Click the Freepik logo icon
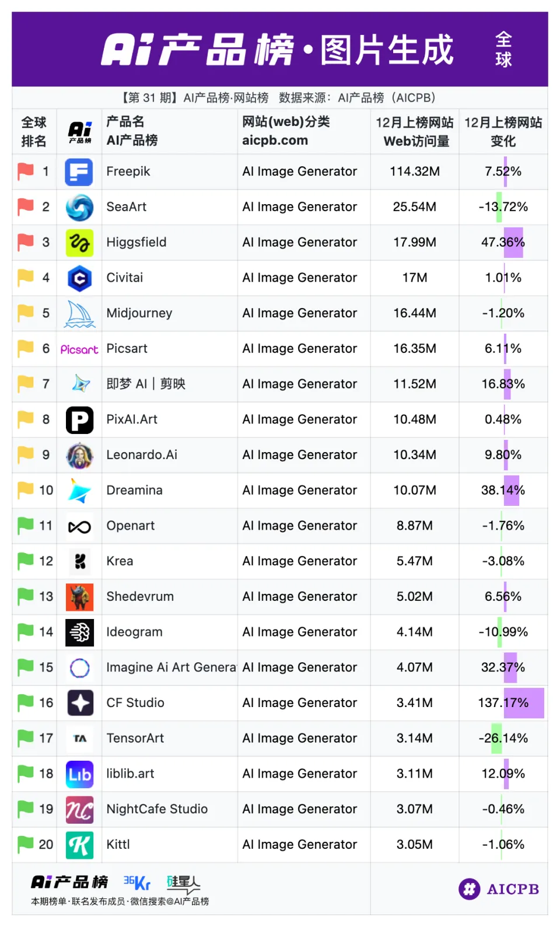The width and height of the screenshot is (560, 927). (79, 172)
